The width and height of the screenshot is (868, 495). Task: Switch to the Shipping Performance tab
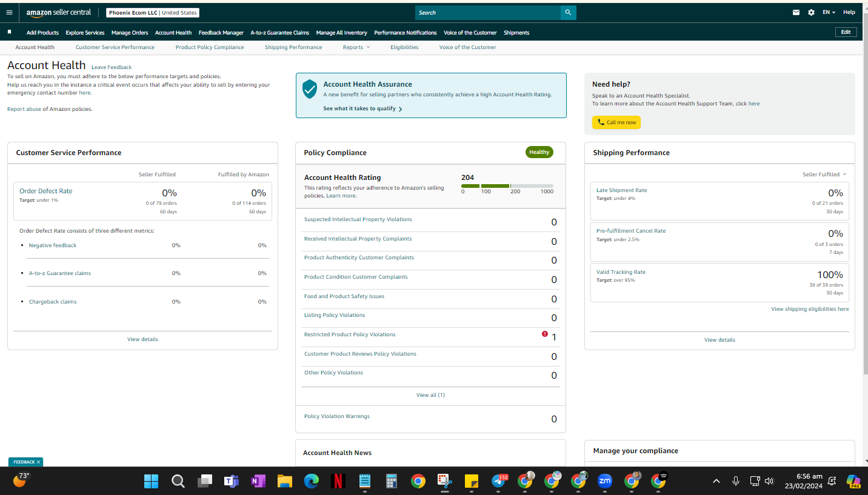click(x=293, y=47)
